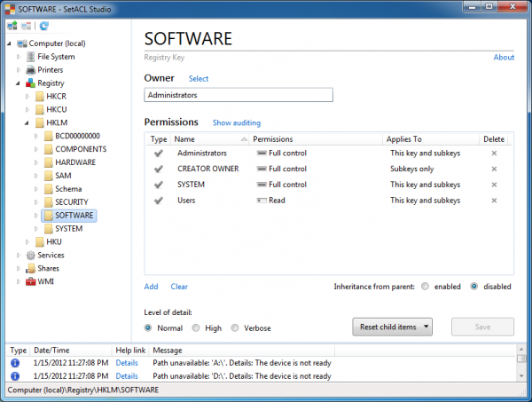Click the Owner field showing Administrators
Image resolution: width=532 pixels, height=402 pixels.
(239, 95)
